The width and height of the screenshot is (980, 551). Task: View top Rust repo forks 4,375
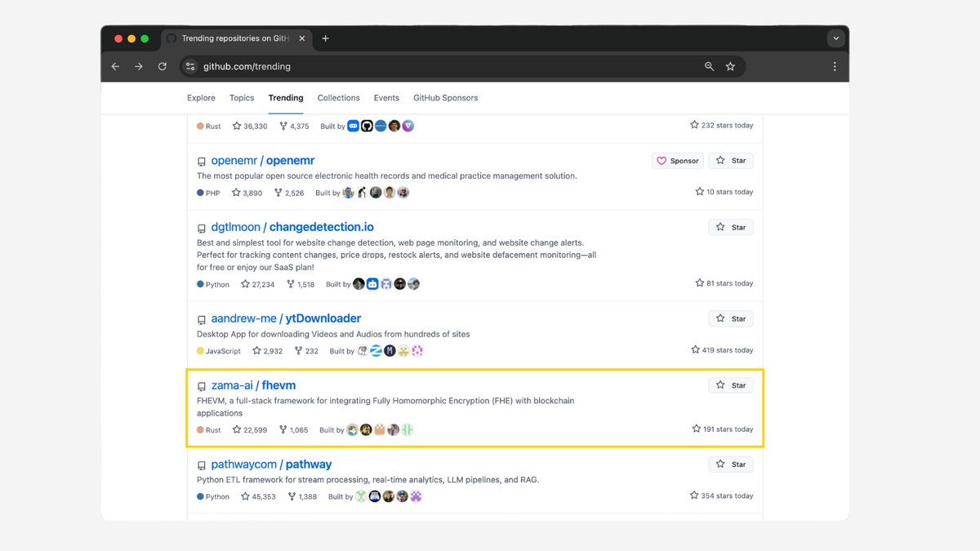(x=294, y=127)
